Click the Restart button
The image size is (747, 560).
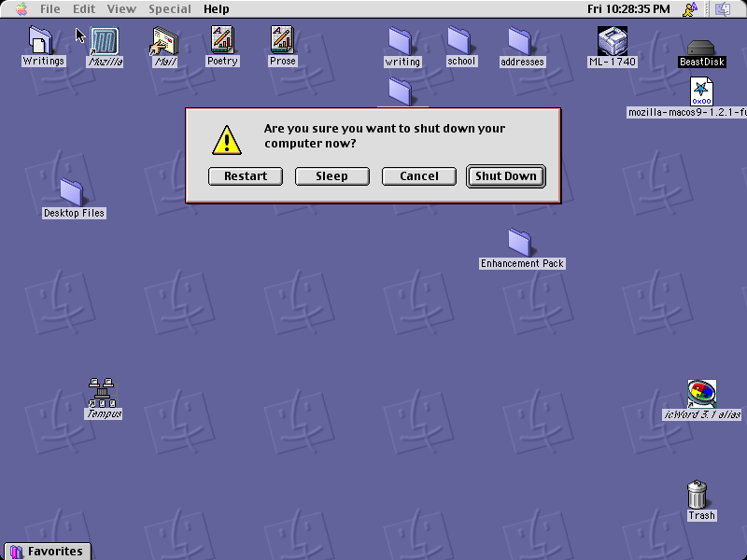(x=246, y=176)
